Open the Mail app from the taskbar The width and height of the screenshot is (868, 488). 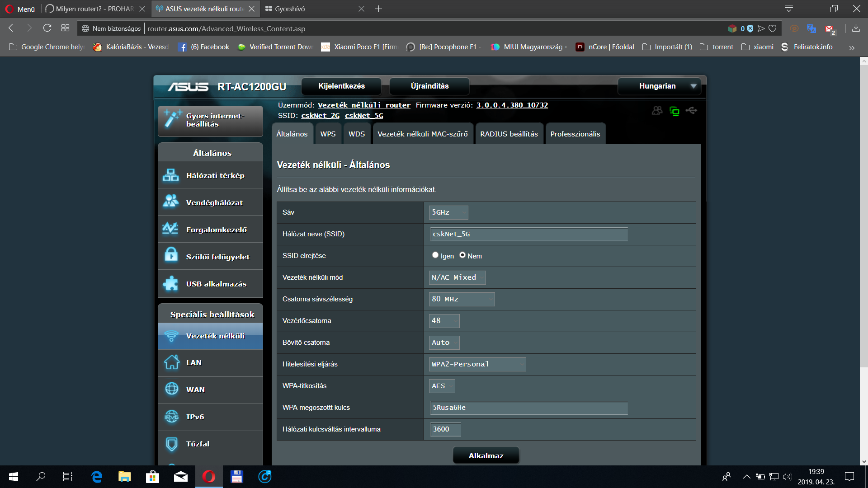(181, 477)
